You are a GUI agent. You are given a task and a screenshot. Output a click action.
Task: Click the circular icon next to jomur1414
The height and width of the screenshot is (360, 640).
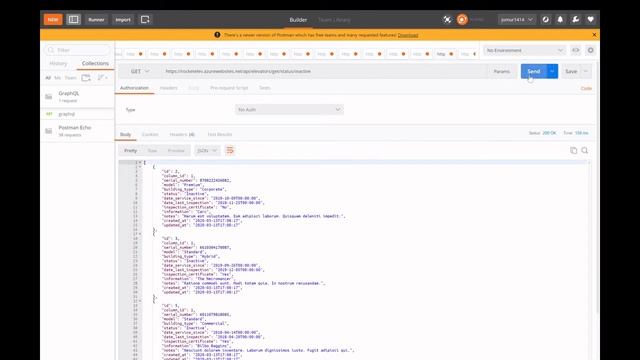546,20
